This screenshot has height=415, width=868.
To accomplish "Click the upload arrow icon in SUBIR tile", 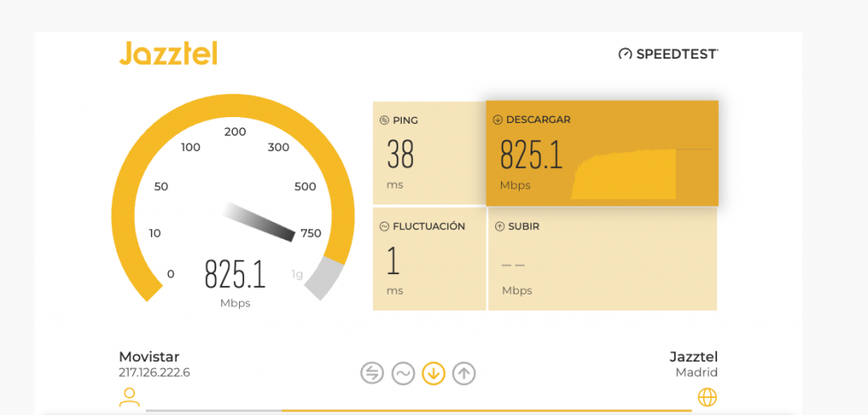I will pyautogui.click(x=499, y=226).
